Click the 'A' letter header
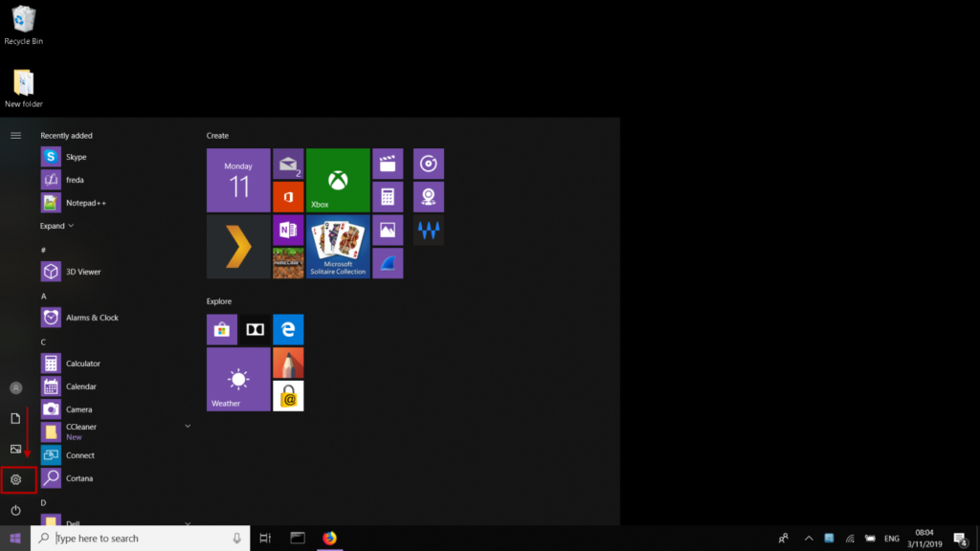Viewport: 980px width, 551px height. (x=44, y=297)
